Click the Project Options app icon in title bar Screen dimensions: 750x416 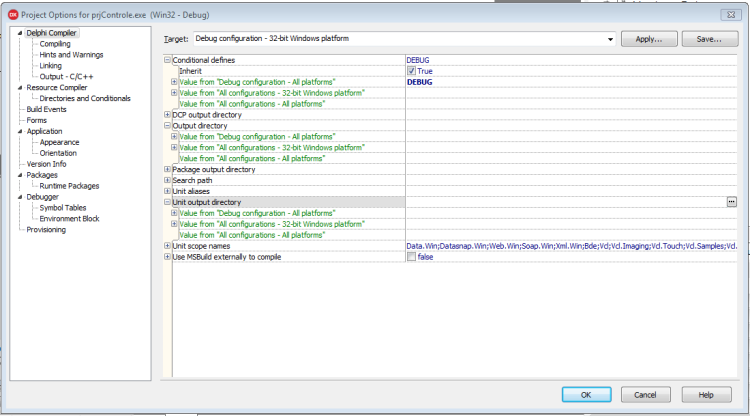coord(13,15)
